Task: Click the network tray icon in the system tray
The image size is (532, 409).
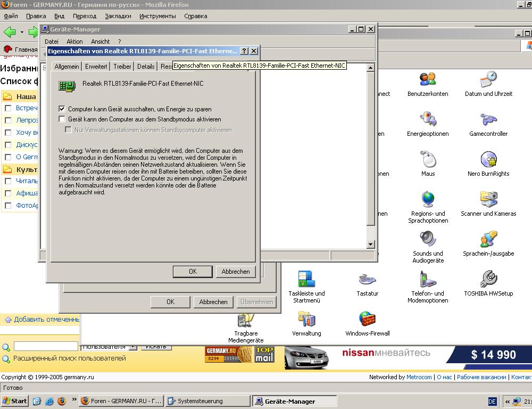Action: tap(517, 402)
